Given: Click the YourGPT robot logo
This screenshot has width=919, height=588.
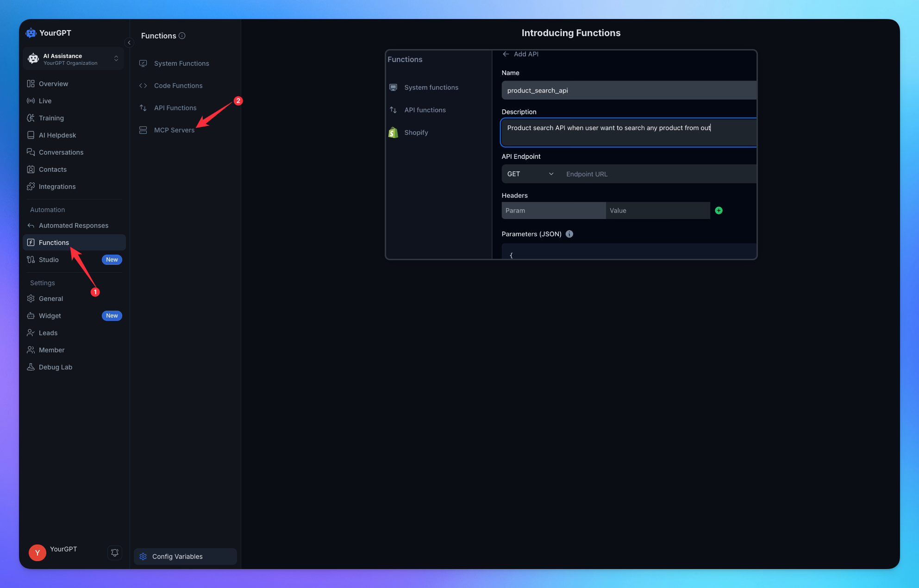Looking at the screenshot, I should click(31, 33).
